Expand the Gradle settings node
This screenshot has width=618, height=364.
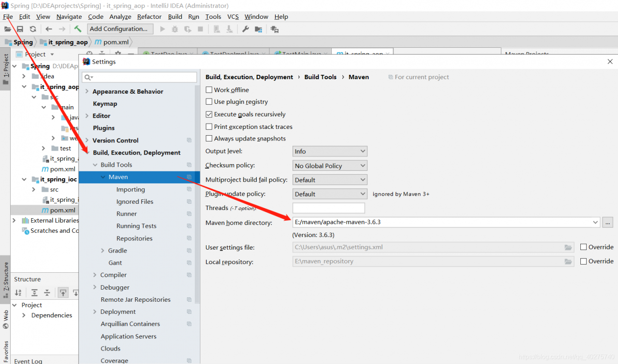click(x=103, y=251)
